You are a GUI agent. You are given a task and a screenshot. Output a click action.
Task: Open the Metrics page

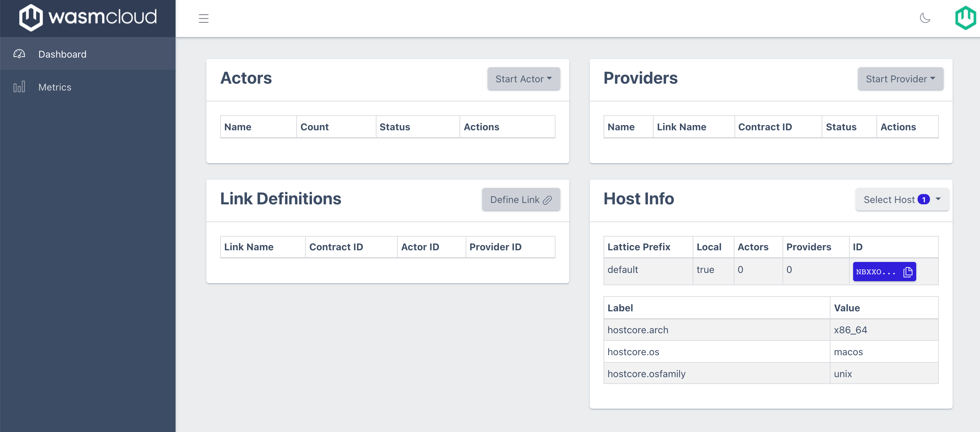88,87
